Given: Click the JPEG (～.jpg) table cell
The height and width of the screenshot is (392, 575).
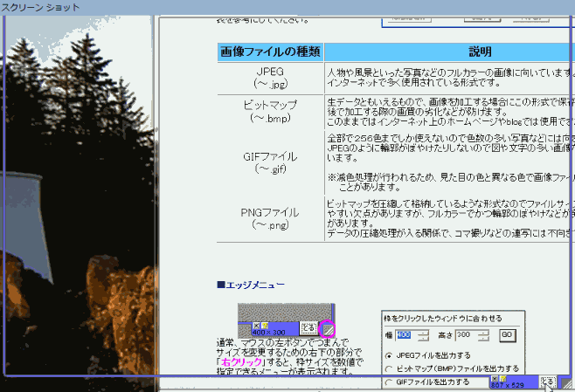Looking at the screenshot, I should click(x=270, y=78).
